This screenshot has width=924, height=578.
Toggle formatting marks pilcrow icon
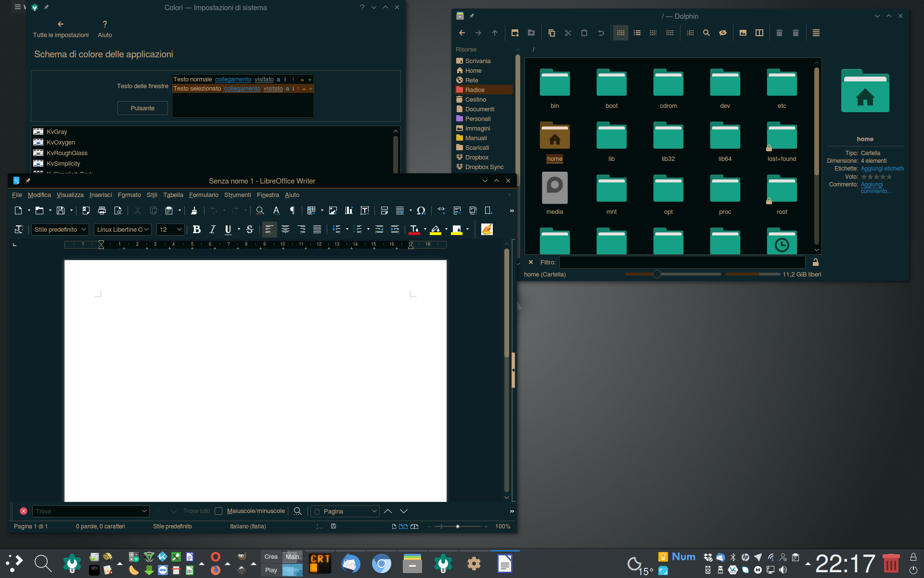(292, 210)
